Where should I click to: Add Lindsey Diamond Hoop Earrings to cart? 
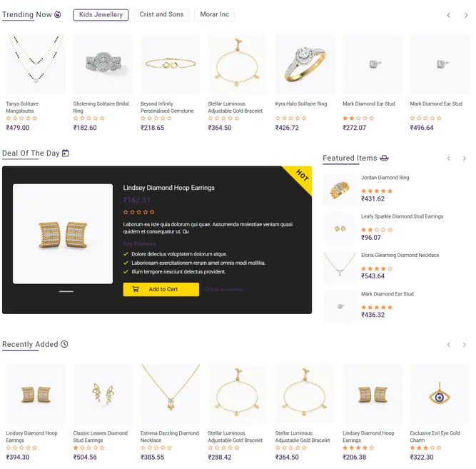point(161,289)
